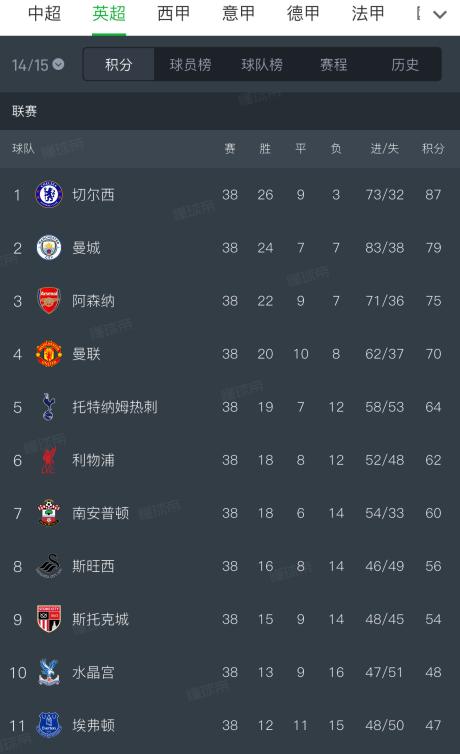Open the Liverpool liver bird crest
Screen dimensions: 460x754
point(49,460)
